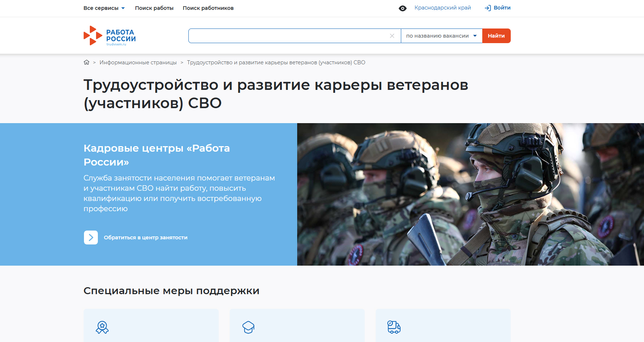Click paragraph Служба занятости населения помогает ветеранам

(179, 193)
